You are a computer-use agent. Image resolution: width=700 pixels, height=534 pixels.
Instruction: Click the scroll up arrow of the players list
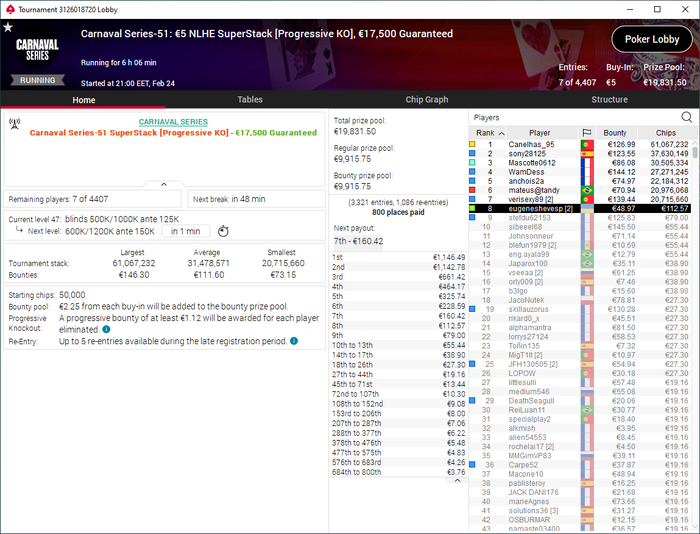pyautogui.click(x=695, y=143)
